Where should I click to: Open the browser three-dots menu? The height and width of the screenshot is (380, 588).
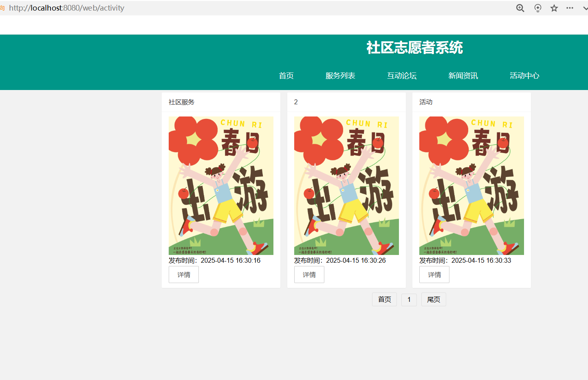[x=570, y=8]
